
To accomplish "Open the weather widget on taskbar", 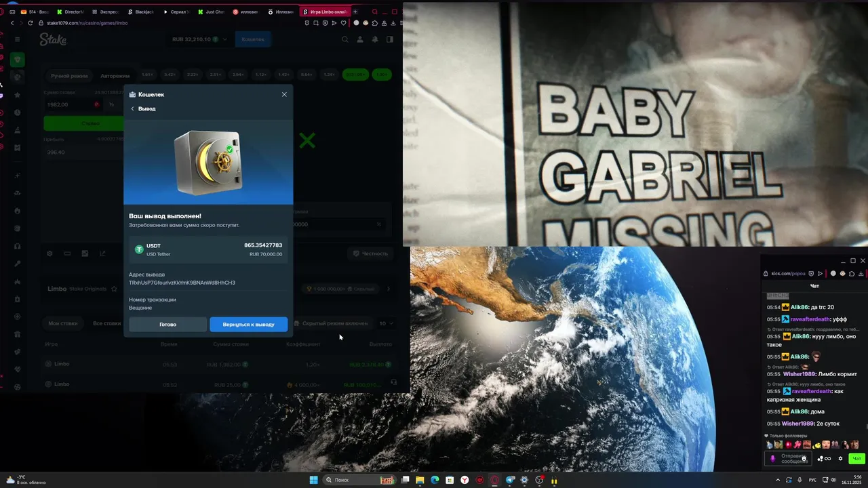I will click(26, 480).
